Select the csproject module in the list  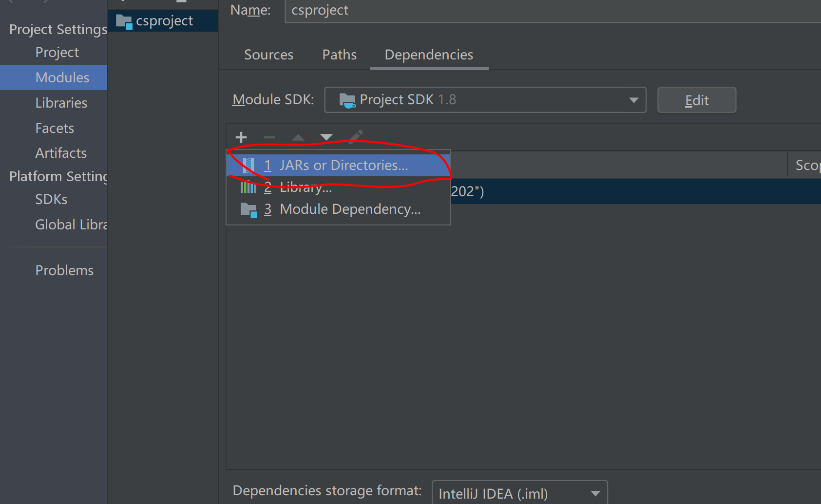[163, 21]
